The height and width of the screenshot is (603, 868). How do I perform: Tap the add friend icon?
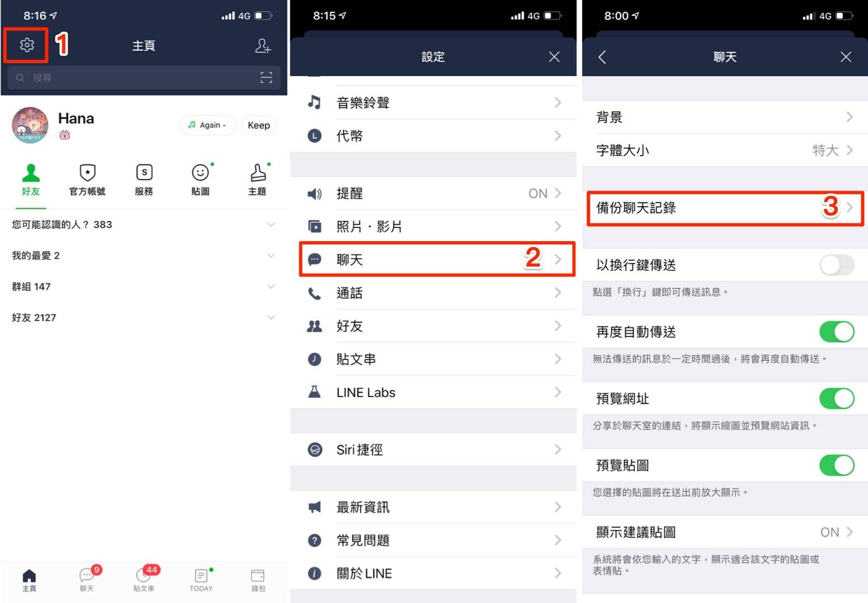coord(263,46)
